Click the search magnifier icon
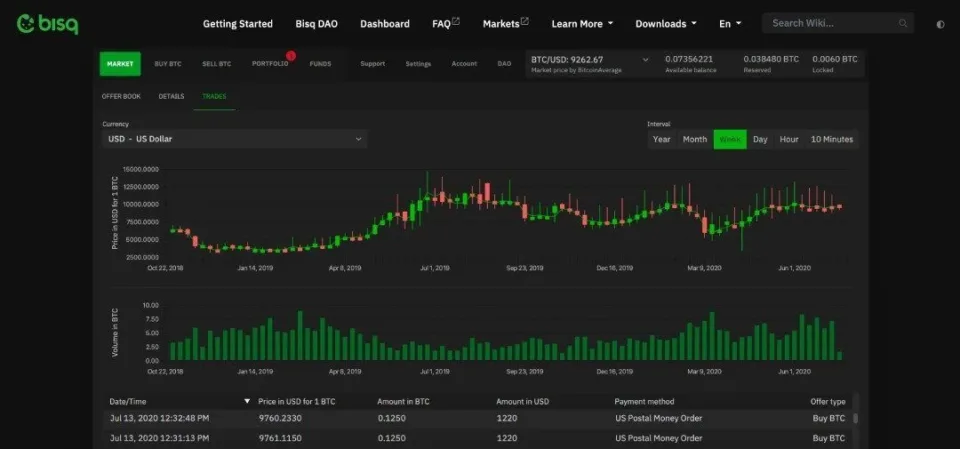This screenshot has height=449, width=960. click(902, 23)
